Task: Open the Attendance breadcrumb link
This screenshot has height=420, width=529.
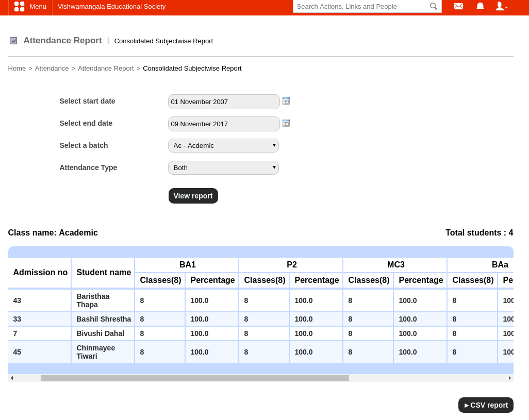Action: [52, 69]
